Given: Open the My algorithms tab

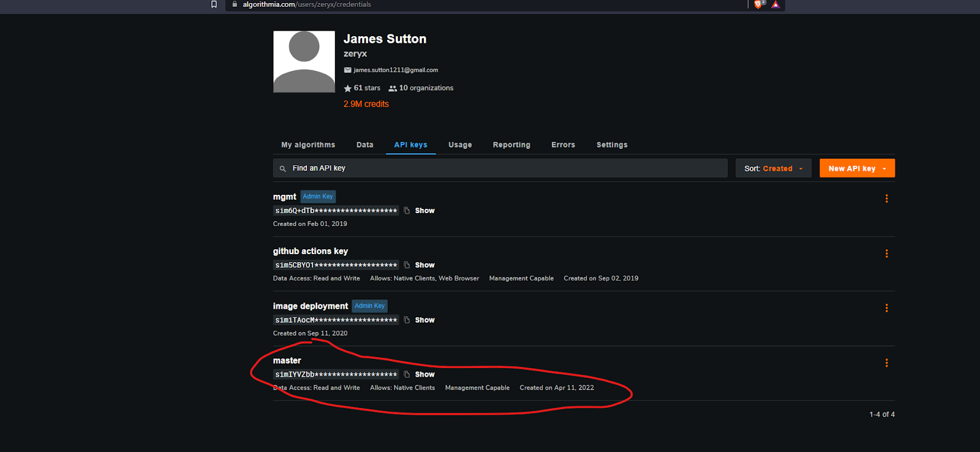Looking at the screenshot, I should [x=308, y=145].
